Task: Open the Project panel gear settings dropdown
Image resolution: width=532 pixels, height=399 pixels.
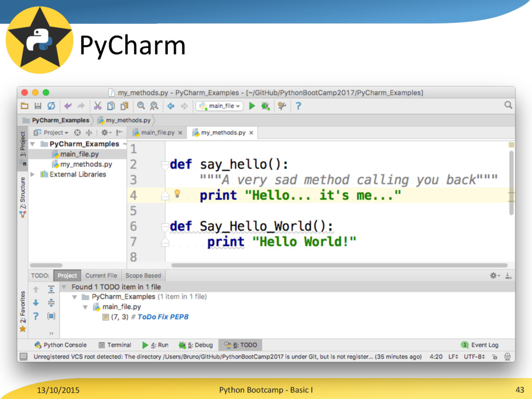Action: pos(106,132)
